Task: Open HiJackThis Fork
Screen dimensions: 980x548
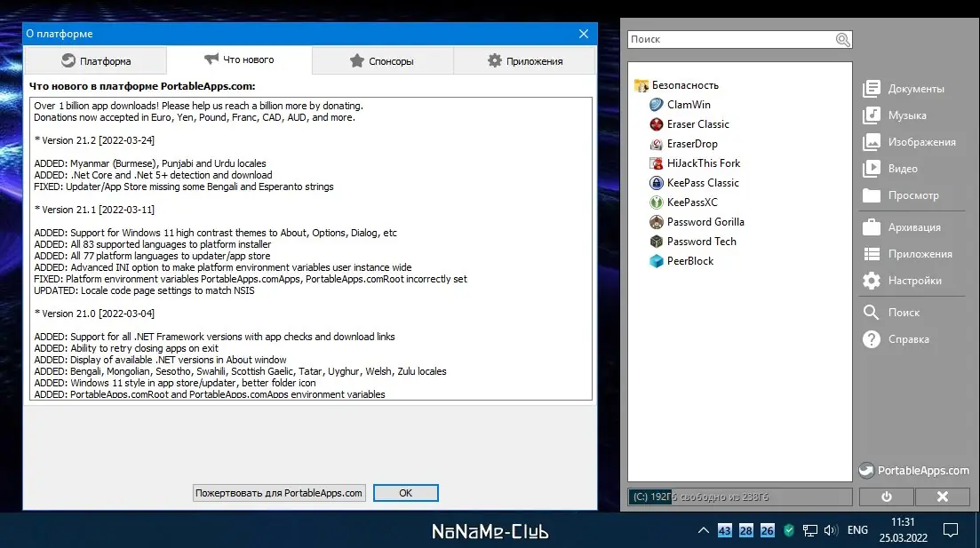Action: (x=695, y=163)
